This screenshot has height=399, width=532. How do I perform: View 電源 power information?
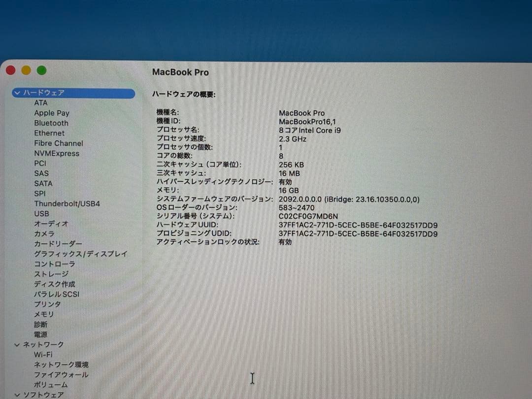click(x=40, y=334)
